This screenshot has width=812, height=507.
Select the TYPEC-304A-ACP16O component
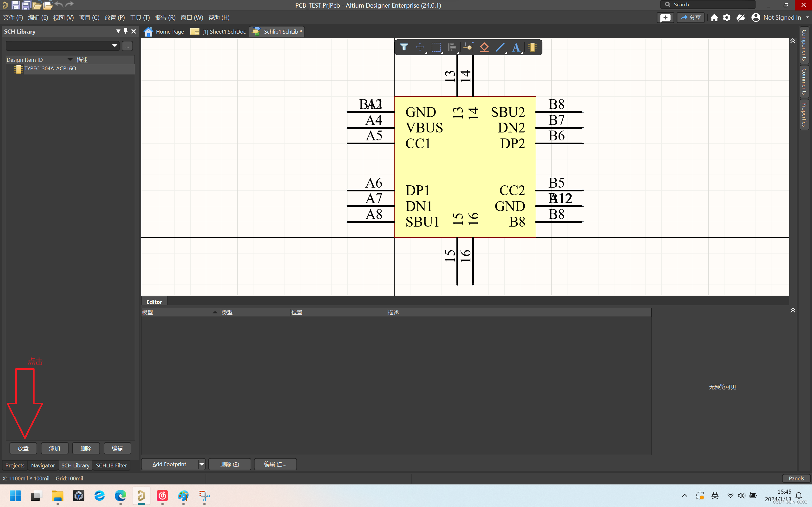(50, 69)
